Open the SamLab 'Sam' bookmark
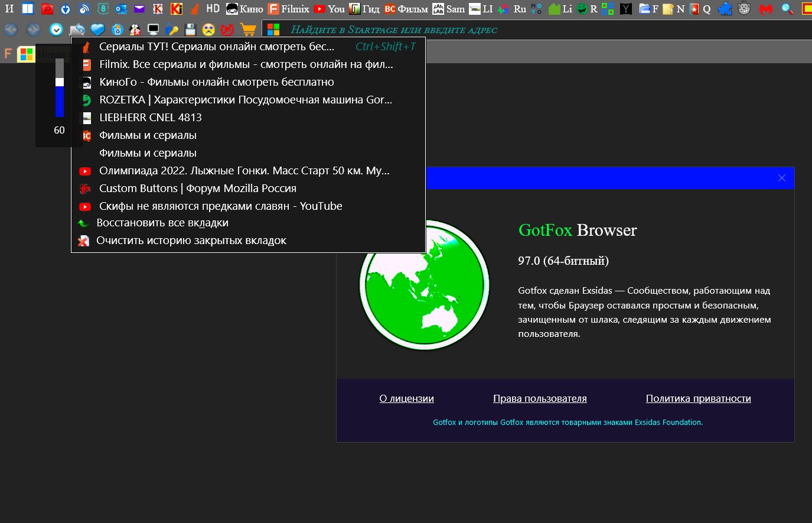The image size is (812, 523). pyautogui.click(x=448, y=9)
